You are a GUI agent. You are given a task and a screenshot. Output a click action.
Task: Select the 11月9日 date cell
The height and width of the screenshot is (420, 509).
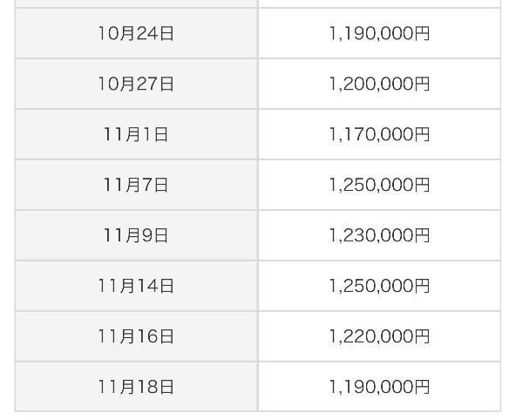pyautogui.click(x=136, y=235)
